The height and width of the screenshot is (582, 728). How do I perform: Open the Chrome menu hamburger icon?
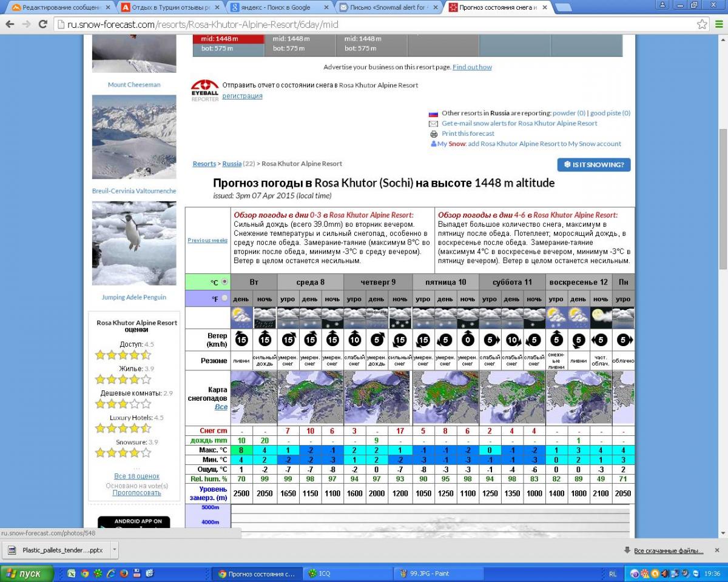coord(719,25)
